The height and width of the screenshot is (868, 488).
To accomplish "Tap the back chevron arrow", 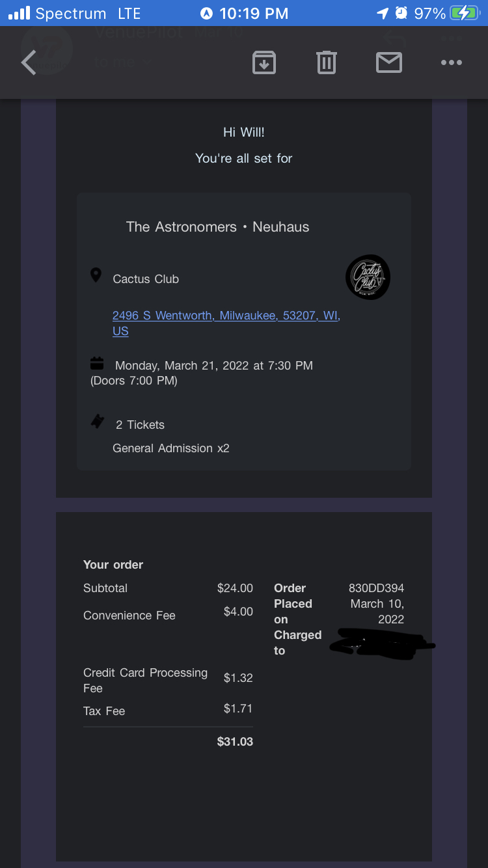I will point(29,63).
